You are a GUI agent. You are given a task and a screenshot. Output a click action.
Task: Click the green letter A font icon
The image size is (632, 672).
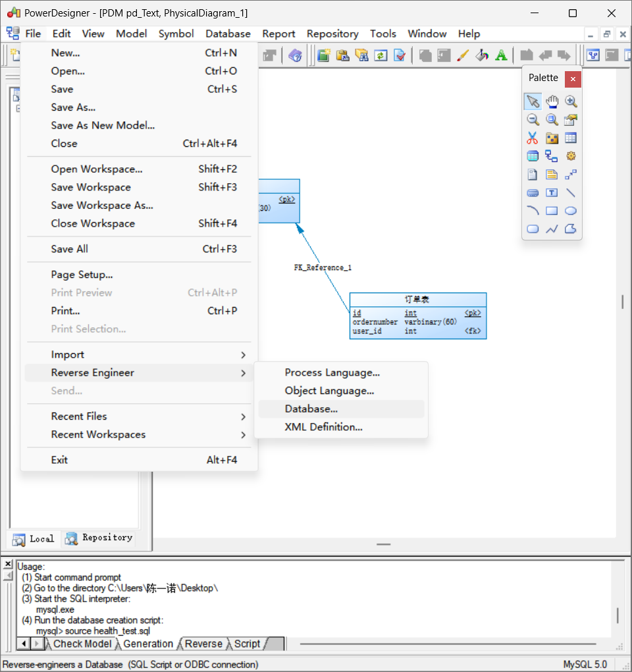tap(501, 55)
